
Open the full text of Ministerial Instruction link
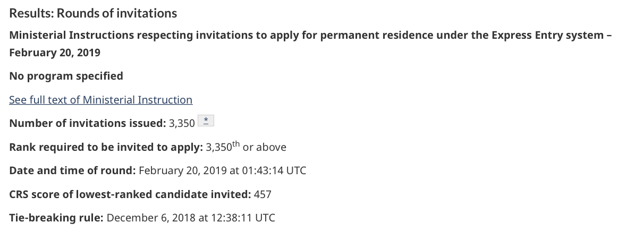click(x=100, y=100)
